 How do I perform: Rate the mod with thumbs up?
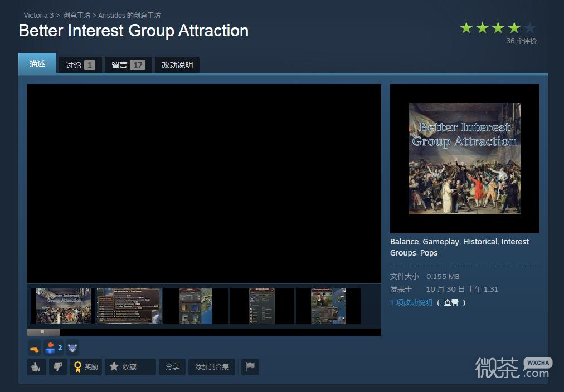[x=36, y=367]
